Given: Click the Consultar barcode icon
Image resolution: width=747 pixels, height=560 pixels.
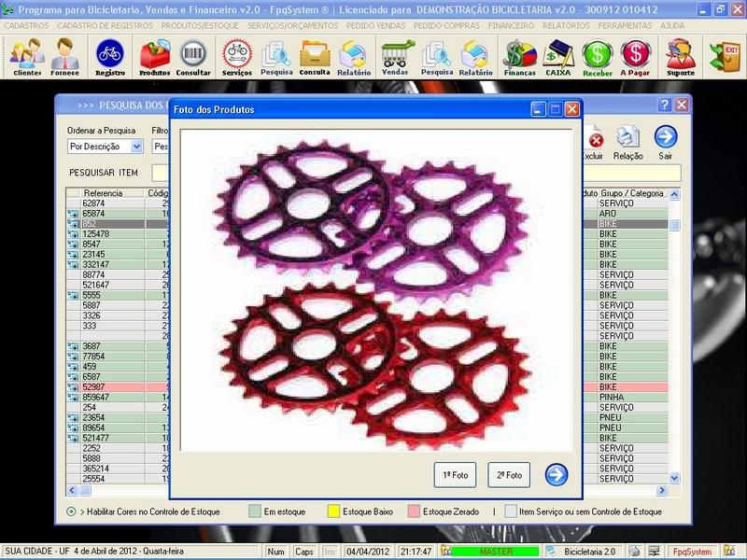Looking at the screenshot, I should (193, 57).
